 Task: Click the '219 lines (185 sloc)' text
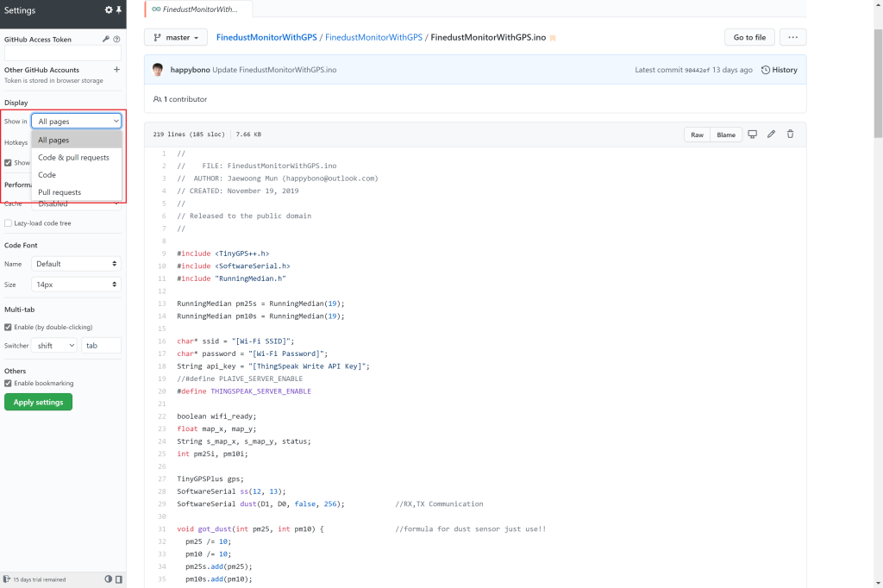click(x=189, y=134)
